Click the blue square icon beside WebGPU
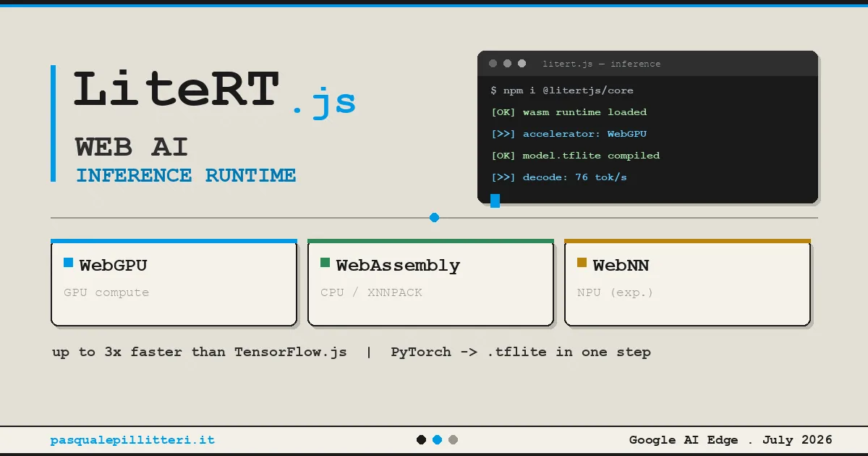Screen dimensions: 868x456 coord(69,263)
